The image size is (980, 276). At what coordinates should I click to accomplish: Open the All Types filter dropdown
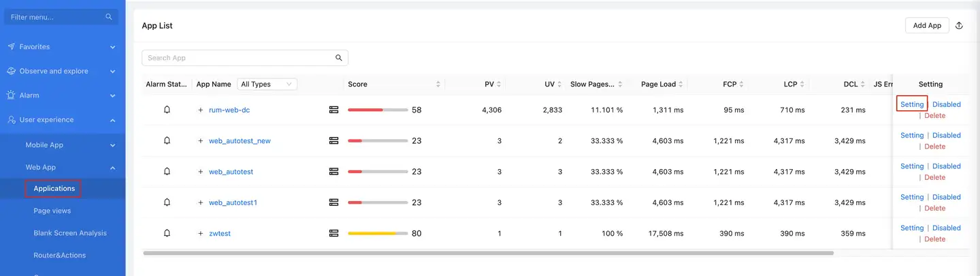pos(267,85)
